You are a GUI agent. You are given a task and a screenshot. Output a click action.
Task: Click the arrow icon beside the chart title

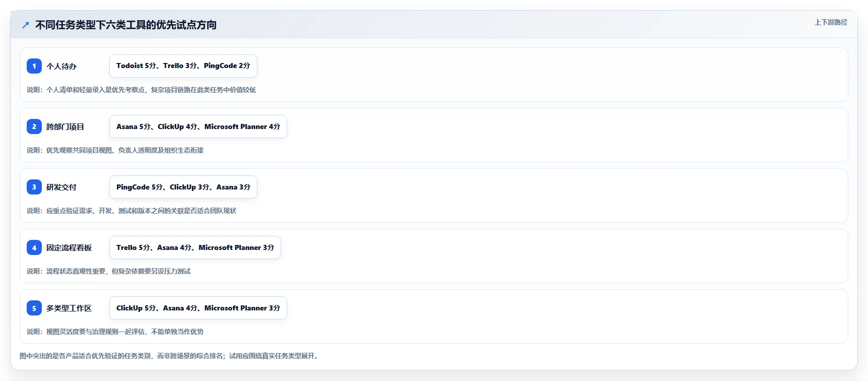point(26,25)
